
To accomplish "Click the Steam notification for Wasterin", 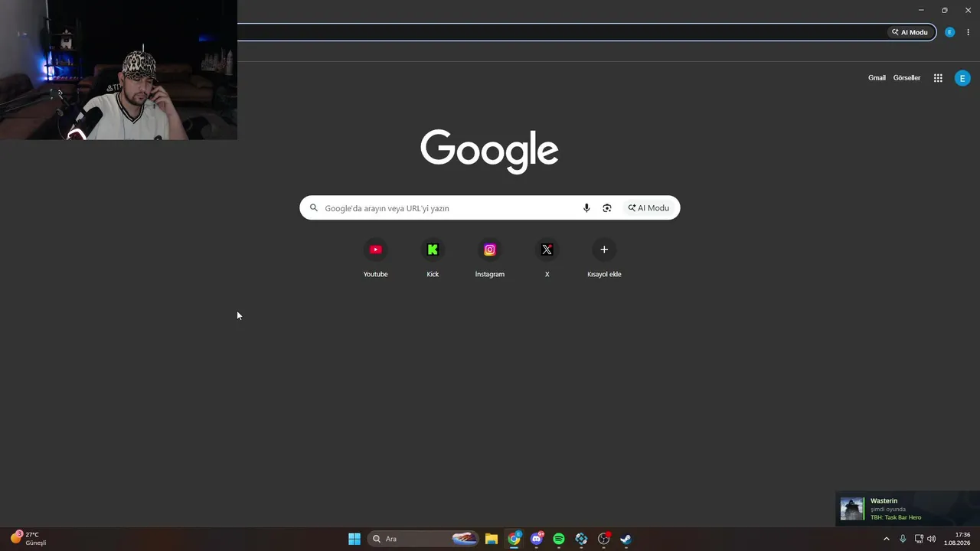I will [907, 509].
